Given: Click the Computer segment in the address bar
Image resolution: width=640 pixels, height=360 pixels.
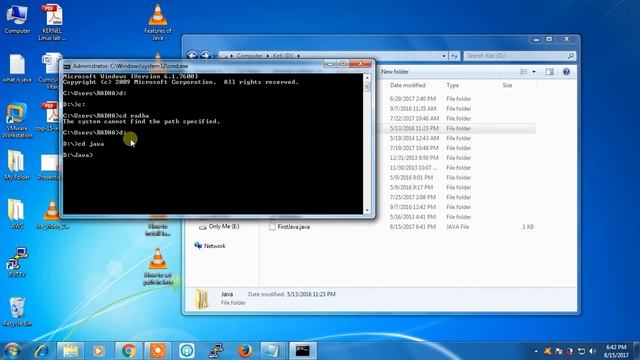Looking at the screenshot, I should [x=249, y=56].
